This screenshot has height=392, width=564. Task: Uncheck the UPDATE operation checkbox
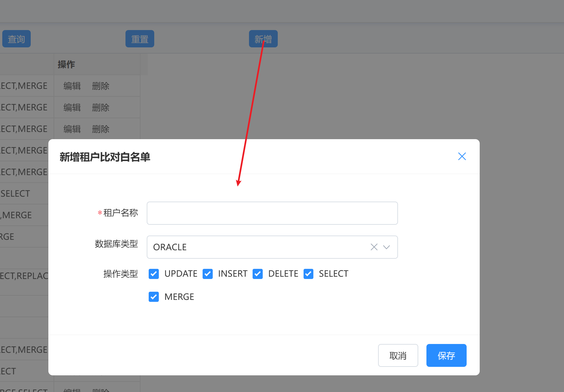(154, 274)
